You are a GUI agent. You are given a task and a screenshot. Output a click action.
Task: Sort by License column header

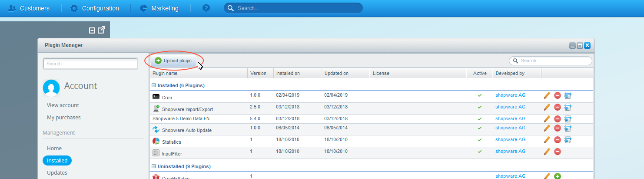coord(418,73)
